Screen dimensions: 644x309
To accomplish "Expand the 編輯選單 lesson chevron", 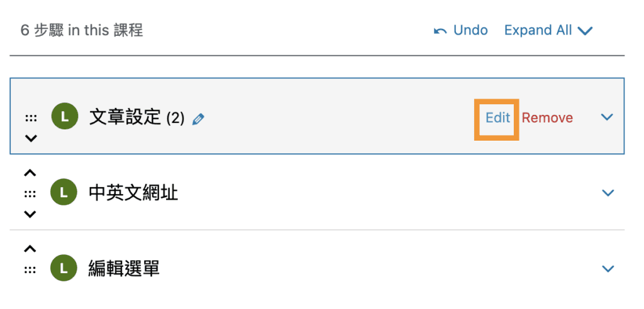I will (x=608, y=269).
